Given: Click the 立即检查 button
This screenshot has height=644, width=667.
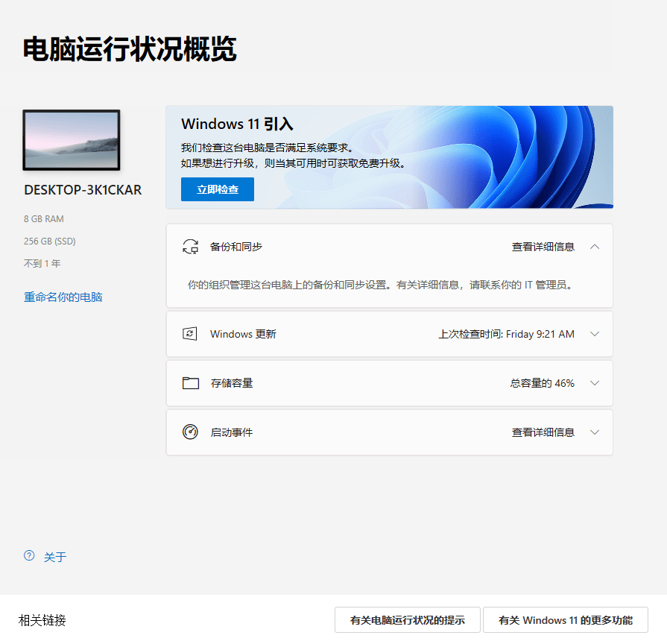Looking at the screenshot, I should [x=217, y=189].
